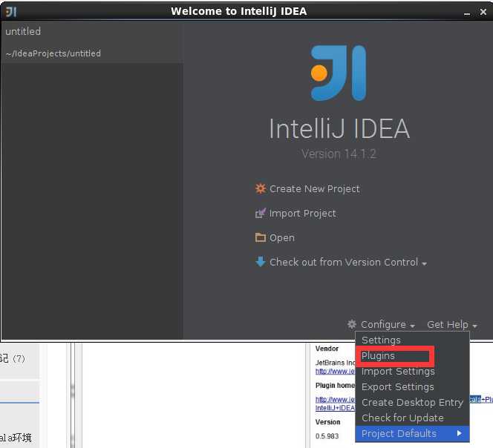Minimize the Welcome to IntelliJ IDEA window

coord(467,13)
